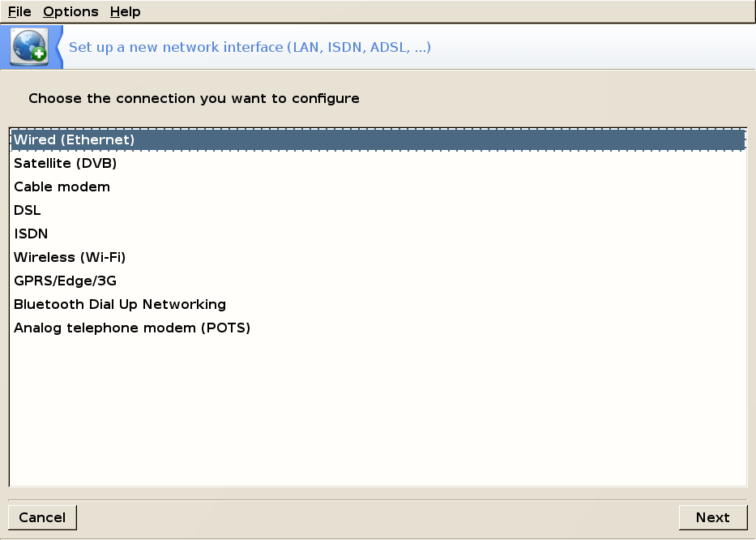Viewport: 756px width, 540px height.
Task: Choose Analog telephone modem (POTS)
Action: point(378,328)
